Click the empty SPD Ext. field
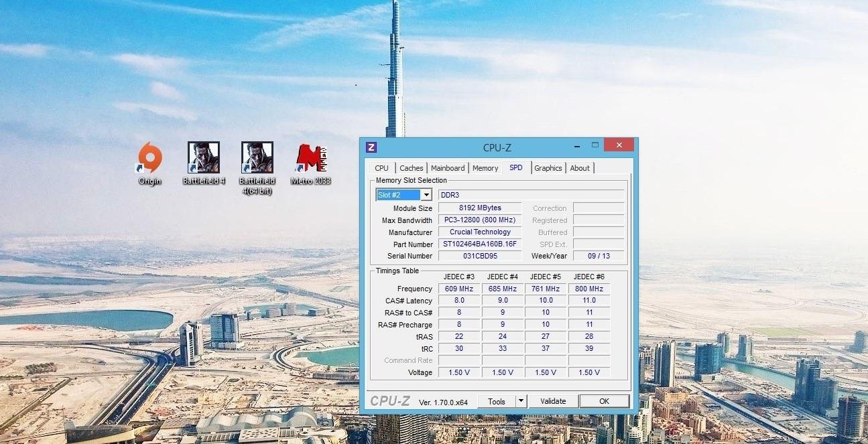Screen dimensions: 868x444 pyautogui.click(x=599, y=244)
